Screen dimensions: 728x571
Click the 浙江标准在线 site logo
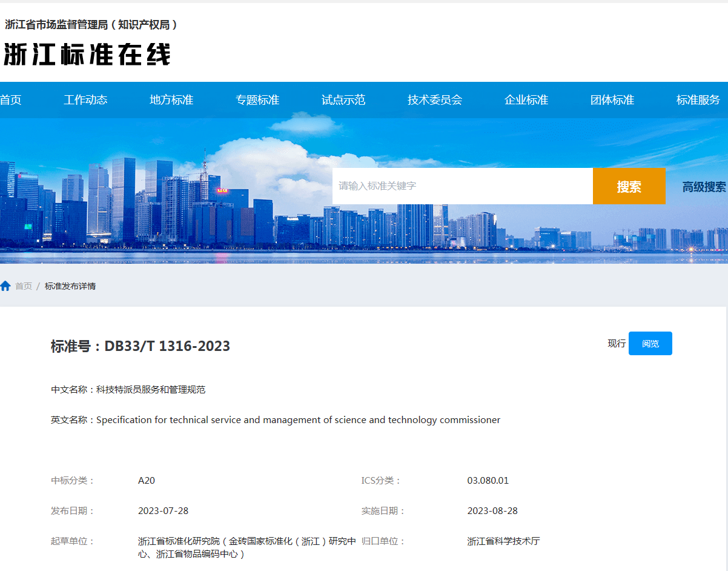tap(87, 55)
